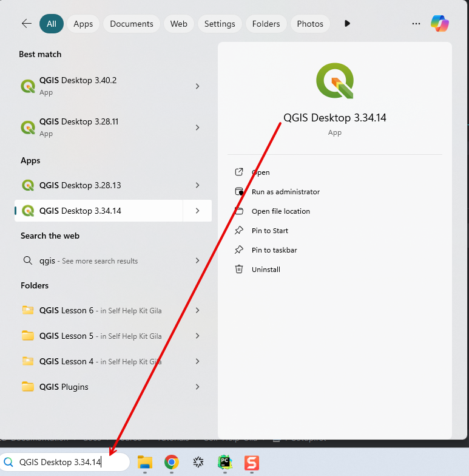Image resolution: width=469 pixels, height=476 pixels.
Task: Select the Settings filter tab
Action: 220,24
